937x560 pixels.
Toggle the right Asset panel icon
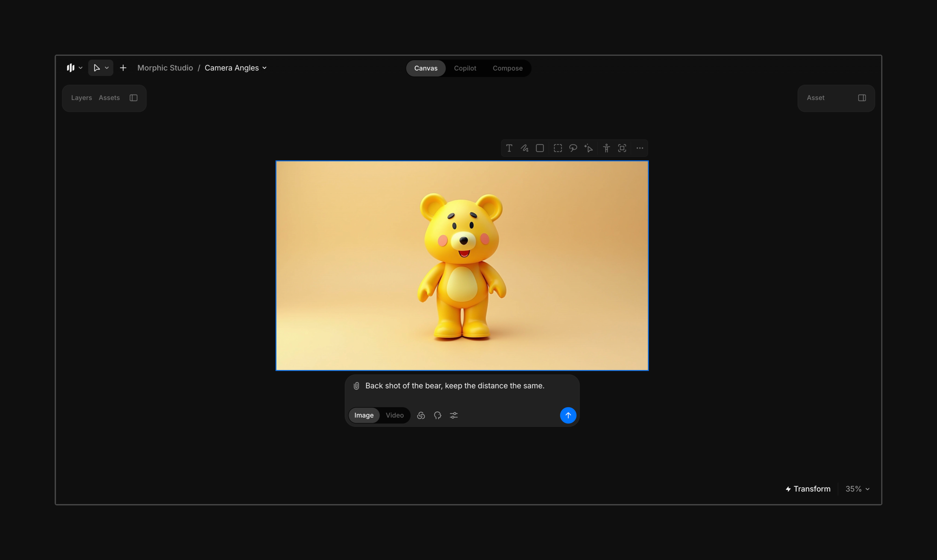click(x=862, y=98)
